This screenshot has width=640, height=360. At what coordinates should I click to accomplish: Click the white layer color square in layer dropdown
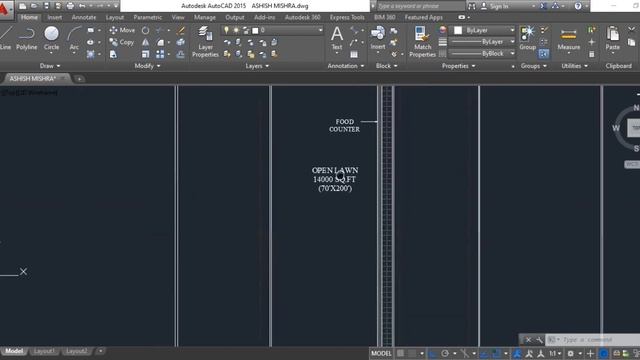click(x=256, y=30)
